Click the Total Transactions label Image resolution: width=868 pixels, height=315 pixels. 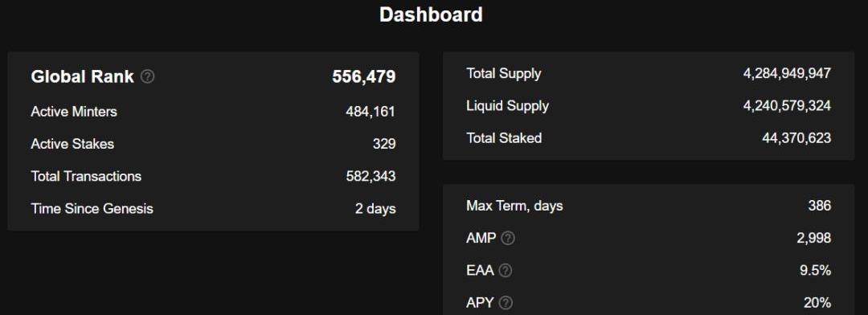click(86, 176)
